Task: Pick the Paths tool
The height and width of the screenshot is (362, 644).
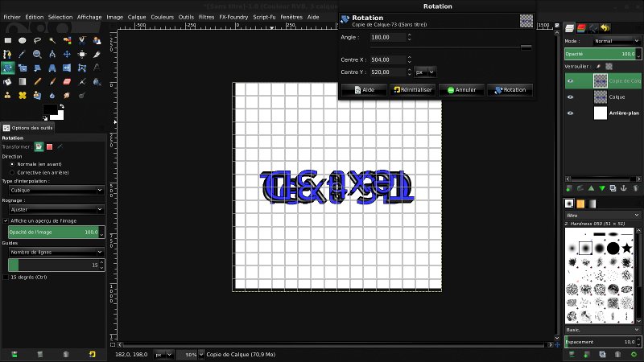Action: click(8, 54)
